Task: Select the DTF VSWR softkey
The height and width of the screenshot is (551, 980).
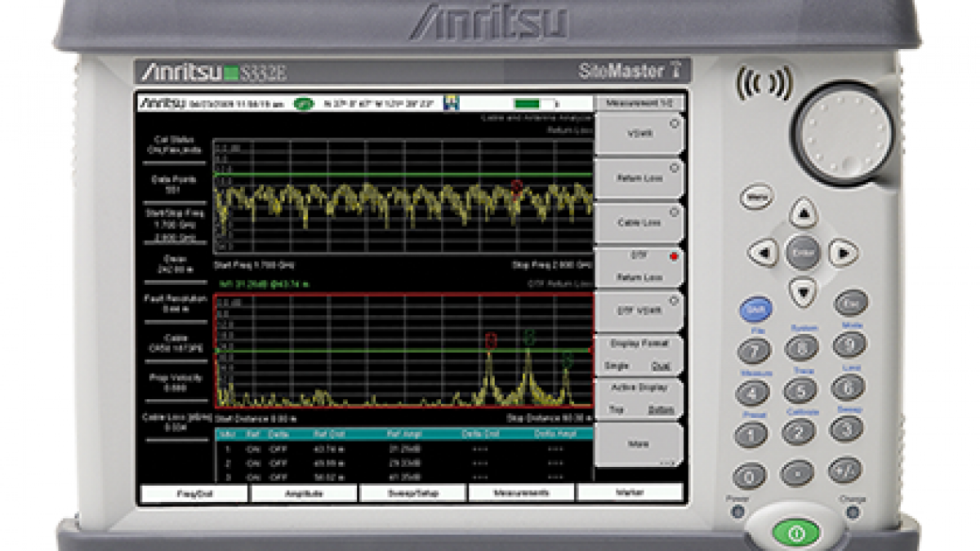Action: 639,311
